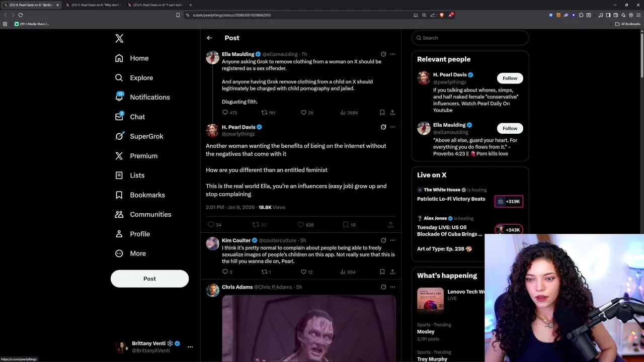Click the Search input field

coord(470,38)
